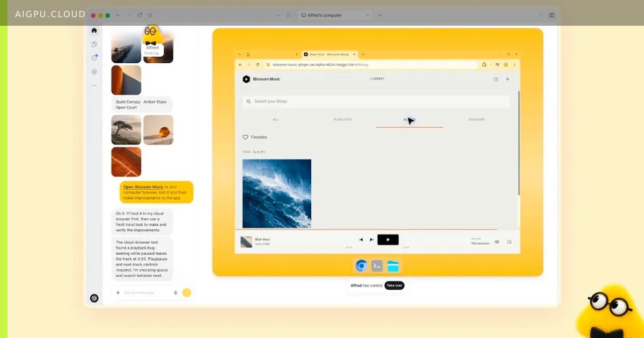644x338 pixels.
Task: Open the extensions puzzle icon in the browser toolbar
Action: (x=485, y=65)
